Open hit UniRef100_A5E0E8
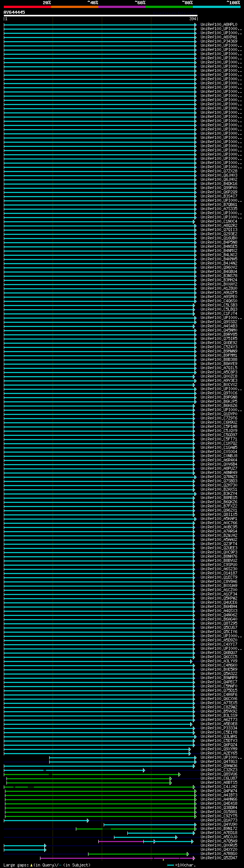This screenshot has height=868, width=244. tap(219, 724)
